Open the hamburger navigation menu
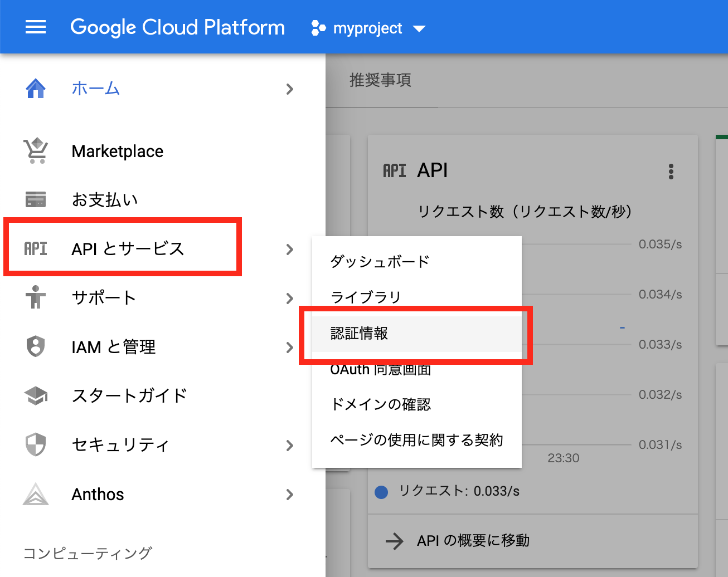 click(36, 27)
